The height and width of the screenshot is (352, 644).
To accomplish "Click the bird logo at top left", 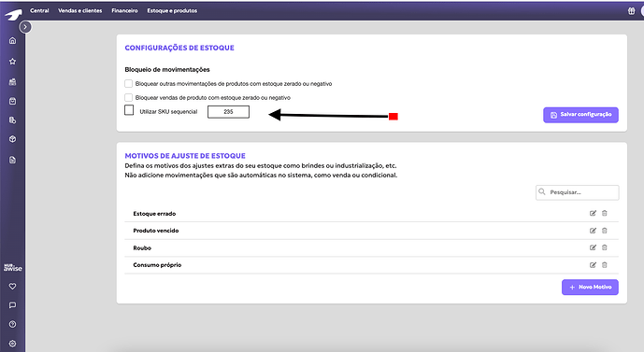I will (13, 15).
